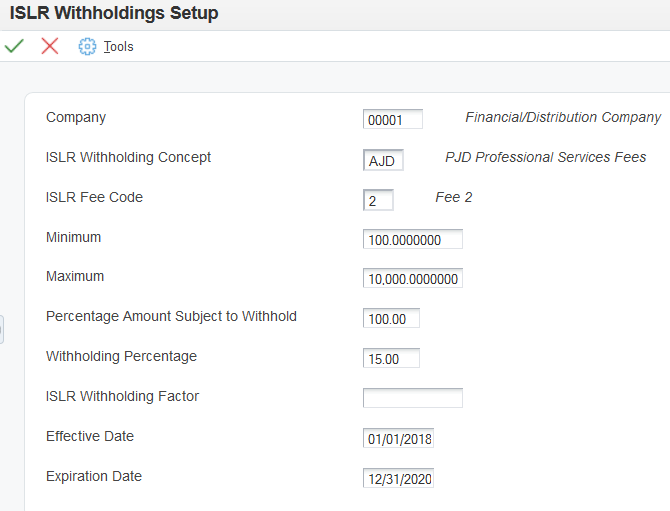
Task: Focus the Minimum amount field
Action: pyautogui.click(x=413, y=239)
